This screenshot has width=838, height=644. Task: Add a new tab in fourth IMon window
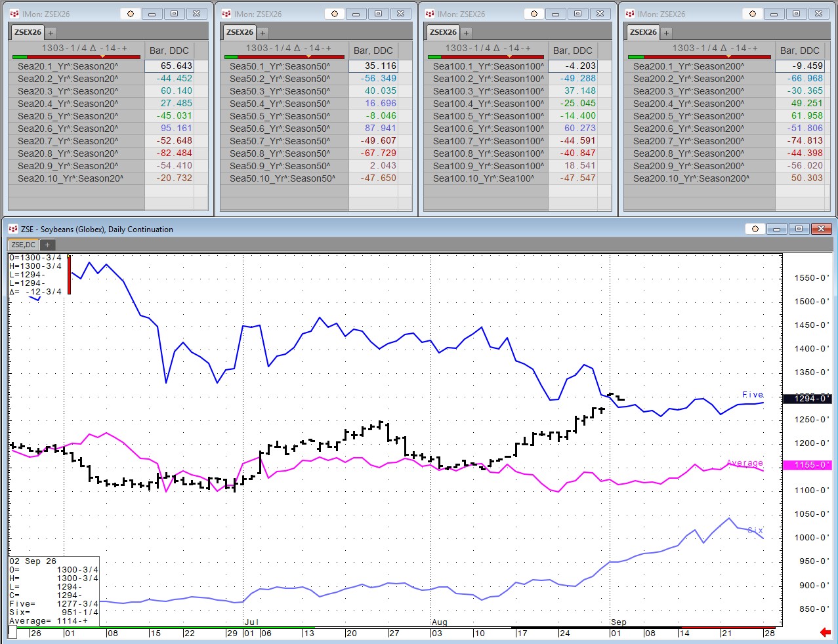[x=666, y=32]
